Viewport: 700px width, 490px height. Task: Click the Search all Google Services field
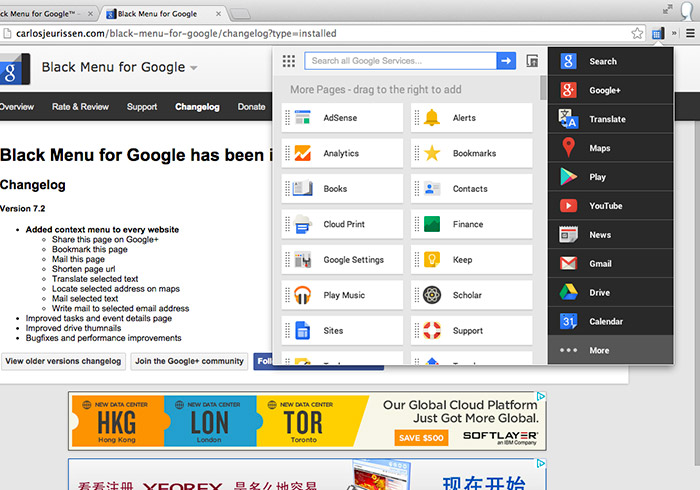(x=400, y=61)
